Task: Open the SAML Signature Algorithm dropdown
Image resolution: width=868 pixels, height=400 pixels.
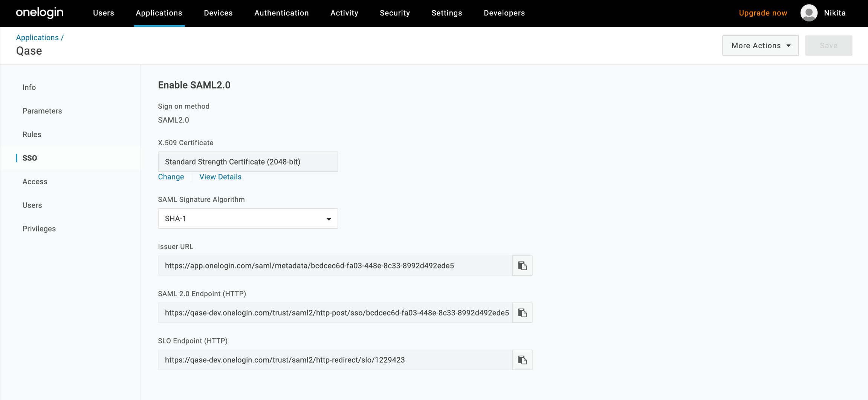Action: coord(248,218)
